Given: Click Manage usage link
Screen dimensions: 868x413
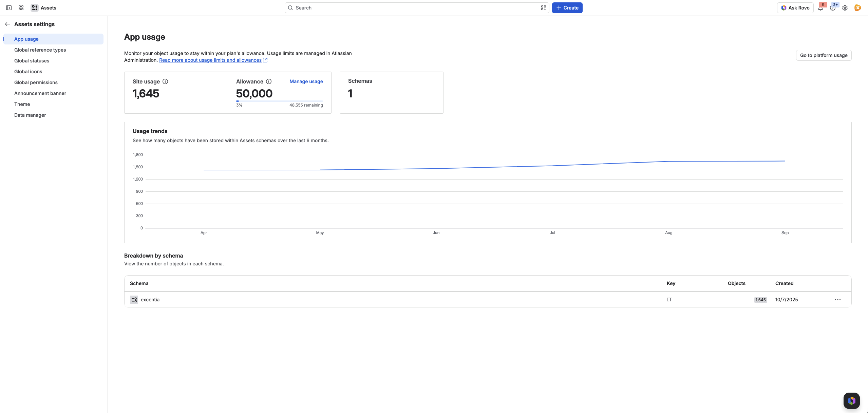Looking at the screenshot, I should pos(306,81).
